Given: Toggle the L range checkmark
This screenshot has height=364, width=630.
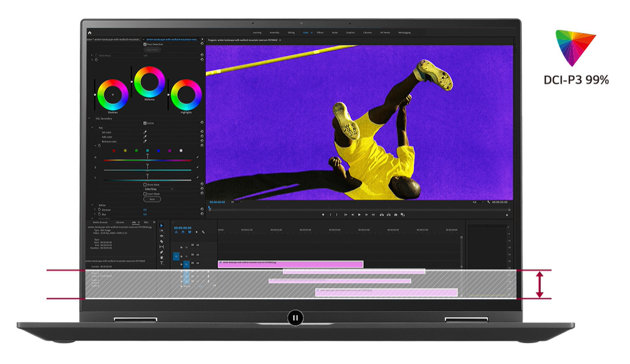Looking at the screenshot, I should click(197, 178).
